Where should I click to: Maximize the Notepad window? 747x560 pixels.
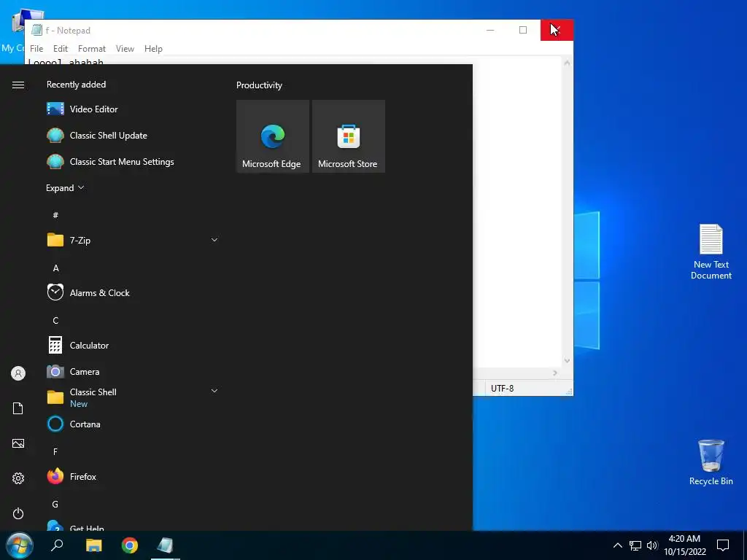[x=523, y=30]
